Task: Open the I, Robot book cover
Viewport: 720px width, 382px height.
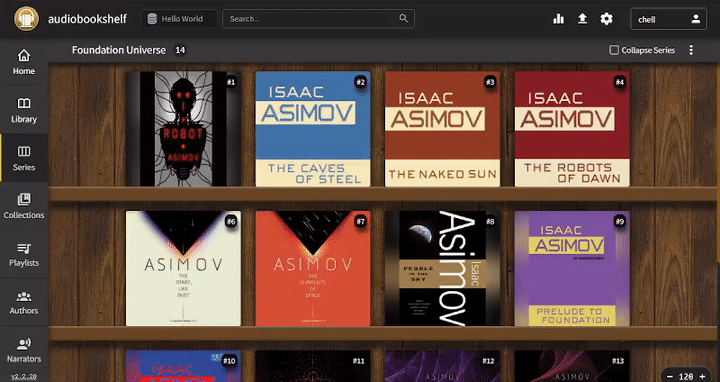Action: (183, 129)
